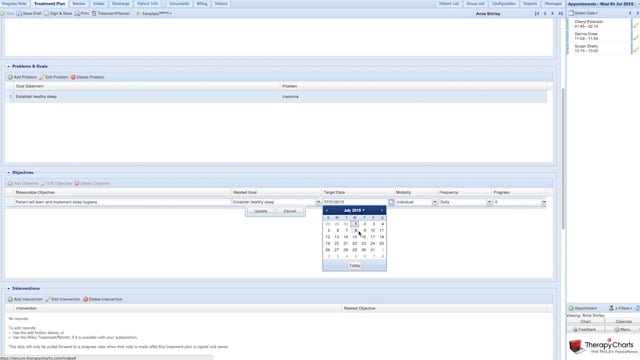
Task: Go to last record navigation arrow
Action: click(x=560, y=13)
